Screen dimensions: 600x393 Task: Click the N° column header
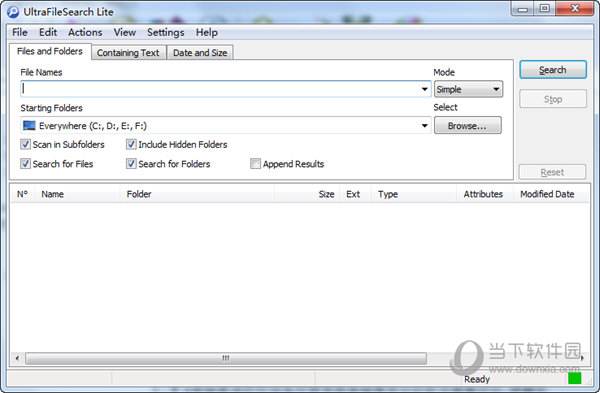click(22, 194)
